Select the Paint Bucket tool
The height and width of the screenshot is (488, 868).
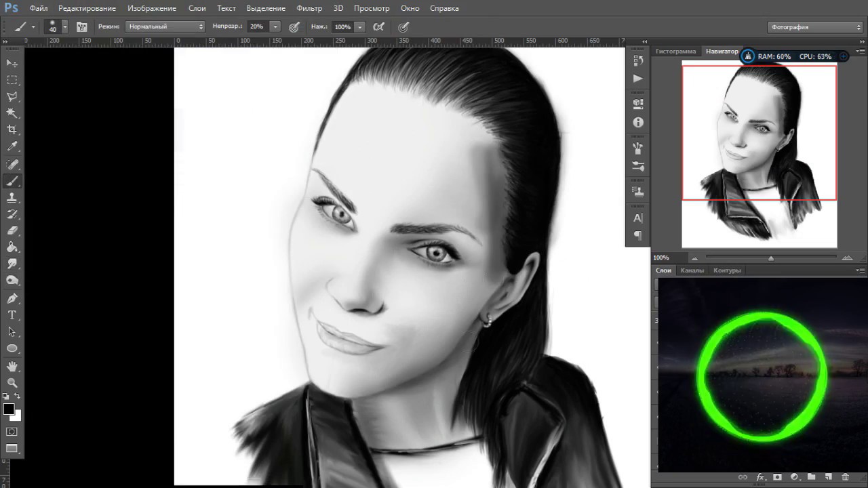tap(12, 247)
